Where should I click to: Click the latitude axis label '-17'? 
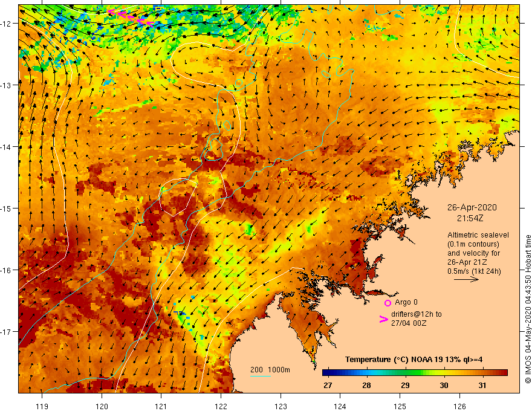tap(6, 332)
